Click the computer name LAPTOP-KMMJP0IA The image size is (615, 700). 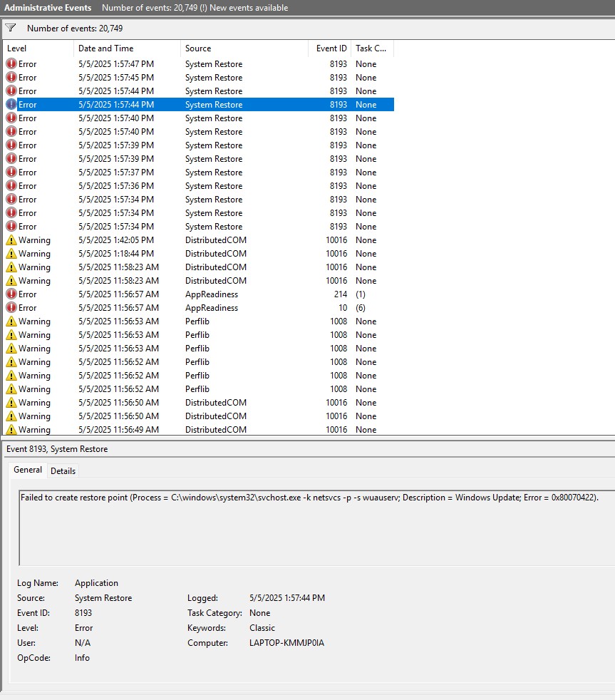point(287,643)
